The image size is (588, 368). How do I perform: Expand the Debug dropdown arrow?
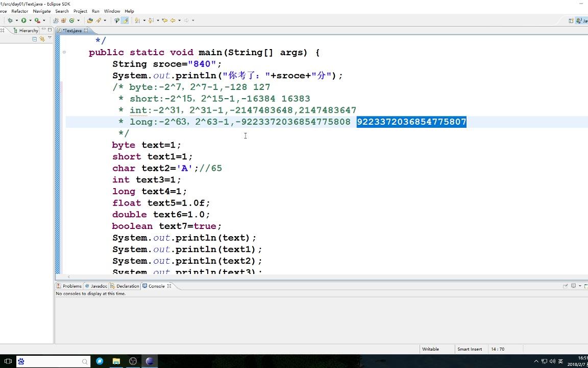[x=16, y=20]
